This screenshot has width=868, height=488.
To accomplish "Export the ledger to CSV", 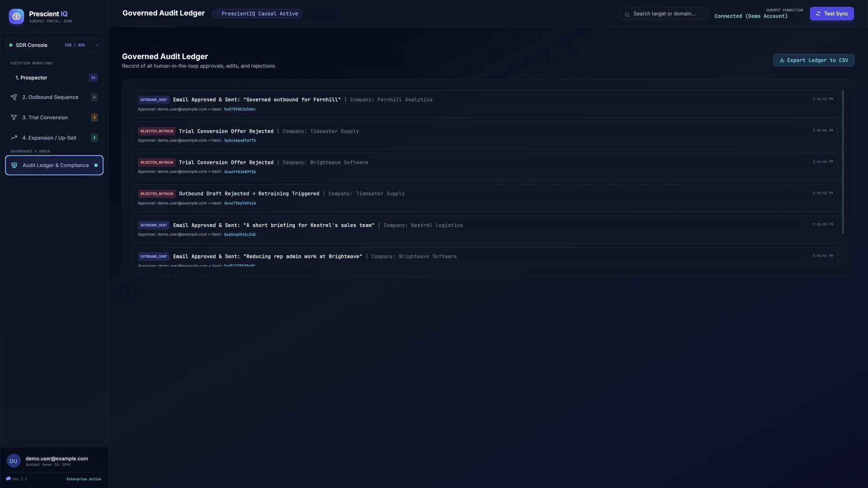I will [x=814, y=60].
